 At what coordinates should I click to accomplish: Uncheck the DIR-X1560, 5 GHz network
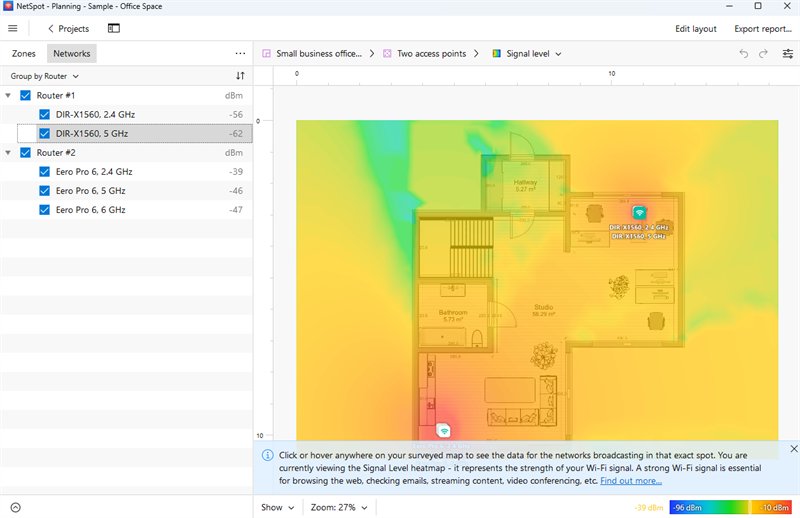click(44, 133)
